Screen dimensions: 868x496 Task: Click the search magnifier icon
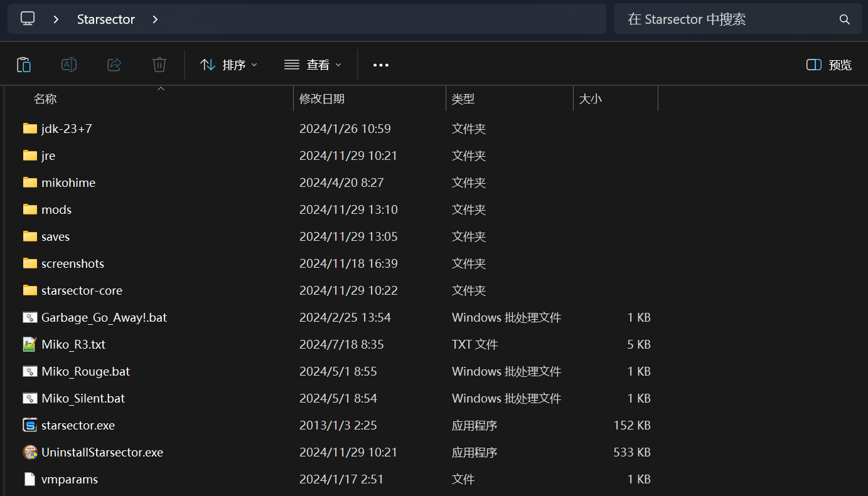pos(845,19)
